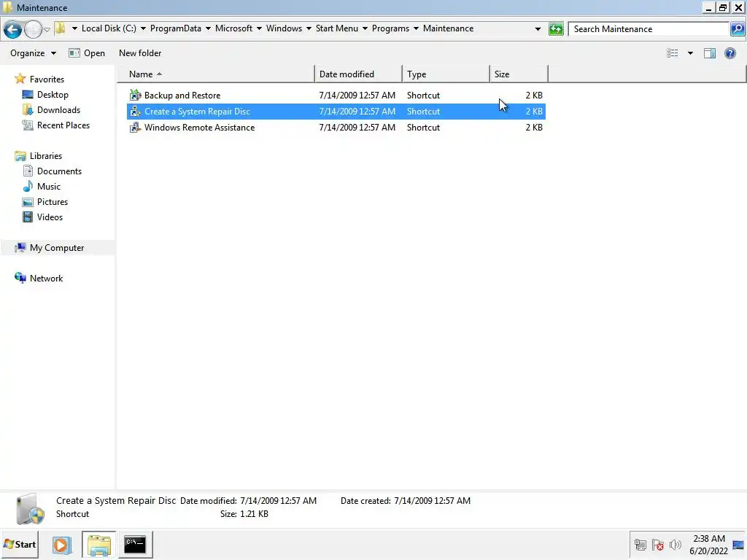This screenshot has height=560, width=747.
Task: Click the Windows Remote Assistance file name
Action: (199, 128)
